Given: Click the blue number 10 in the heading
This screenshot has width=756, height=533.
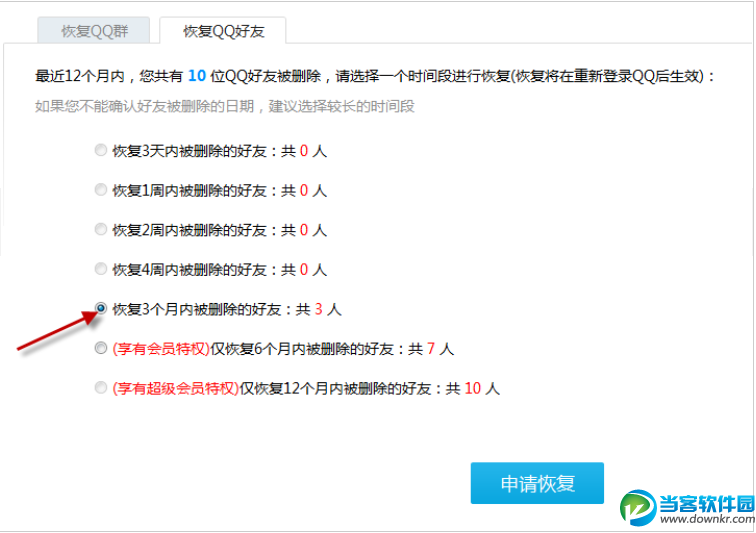Looking at the screenshot, I should click(x=197, y=76).
